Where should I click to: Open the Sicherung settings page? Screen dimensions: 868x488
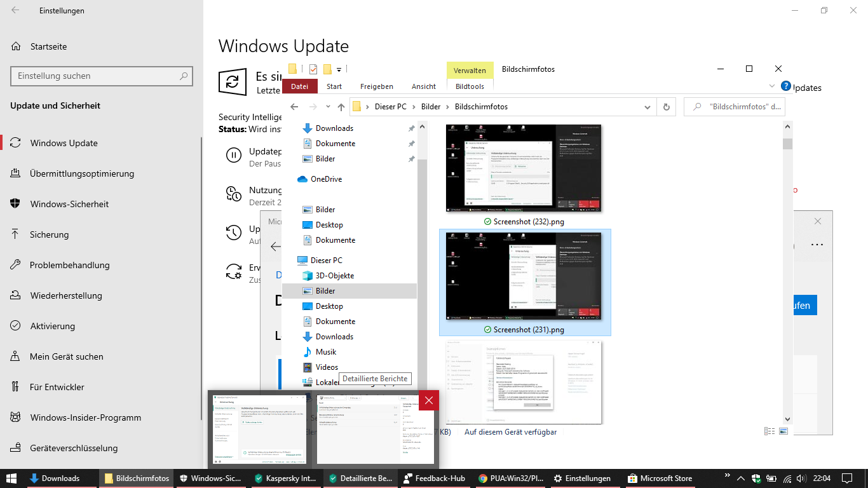(x=49, y=234)
